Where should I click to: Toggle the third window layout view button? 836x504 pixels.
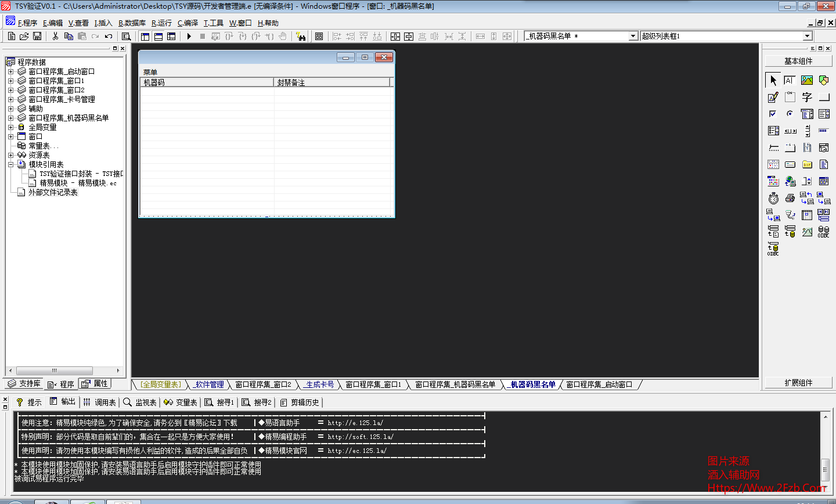[x=171, y=36]
